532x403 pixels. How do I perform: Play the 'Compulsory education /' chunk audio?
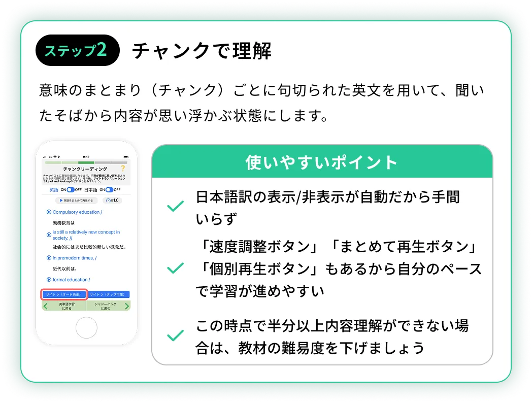(49, 212)
